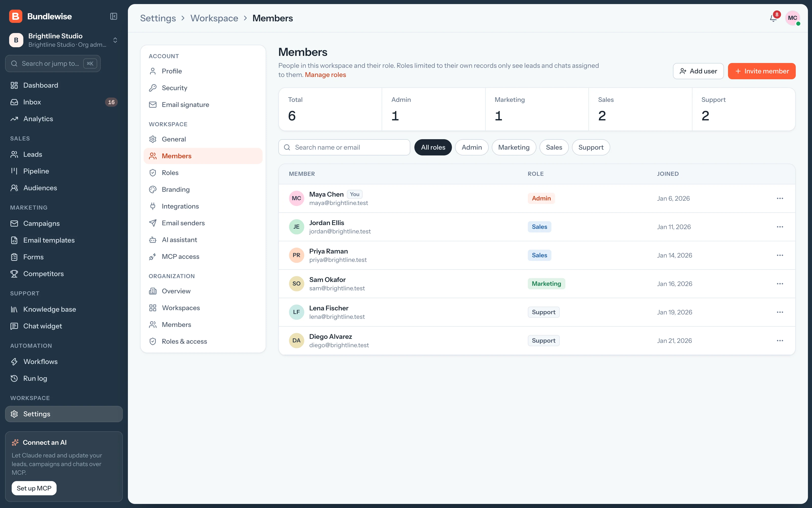Screen dimensions: 812x508
Task: Open Audiences in the sidebar
Action: 64,188
